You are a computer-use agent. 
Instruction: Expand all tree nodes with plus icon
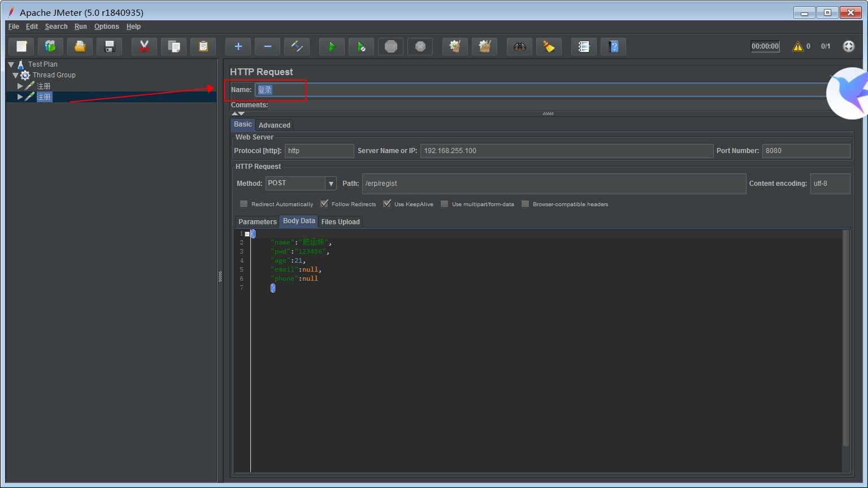(x=238, y=46)
